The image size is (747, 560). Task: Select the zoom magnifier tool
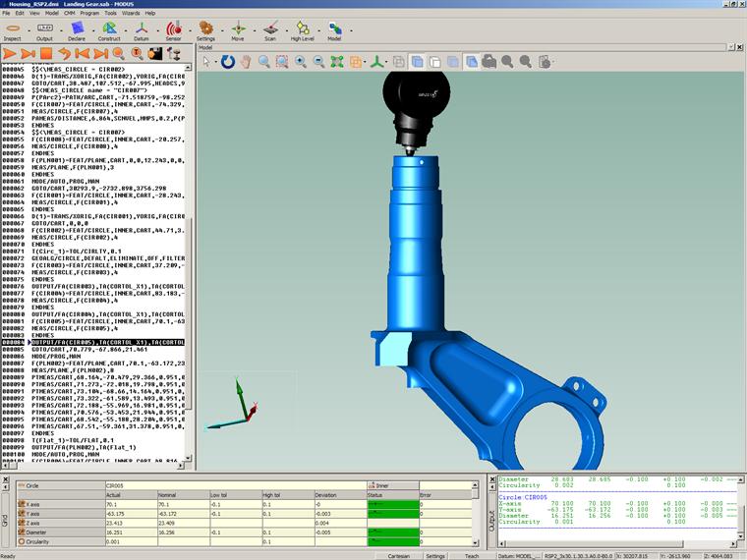coord(264,62)
